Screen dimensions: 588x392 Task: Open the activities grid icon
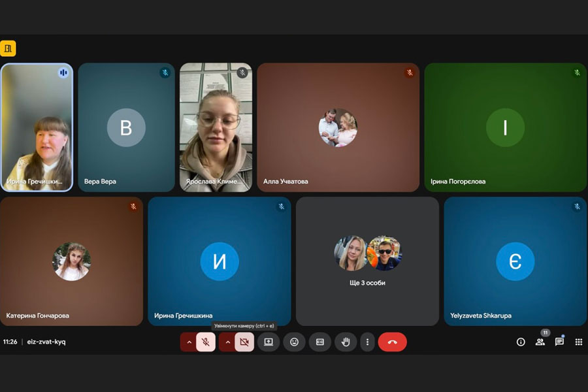tap(579, 342)
